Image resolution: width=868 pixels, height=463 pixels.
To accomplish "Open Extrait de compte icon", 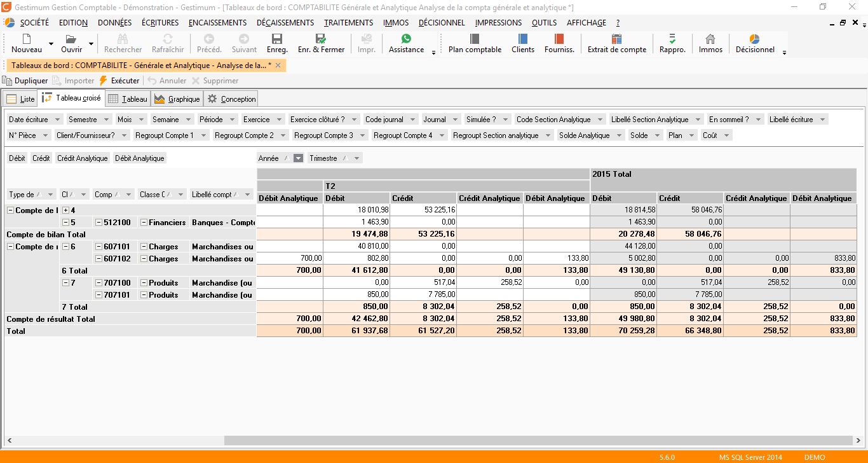I will pos(616,39).
